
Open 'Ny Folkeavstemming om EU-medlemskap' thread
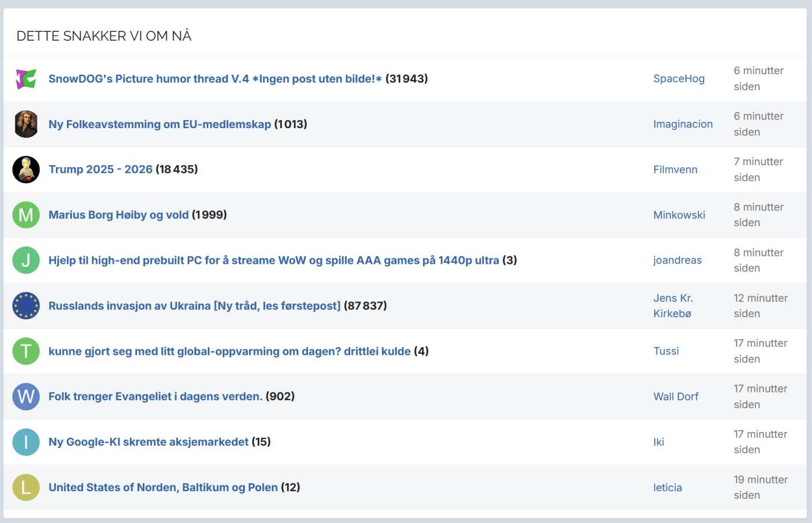(159, 124)
